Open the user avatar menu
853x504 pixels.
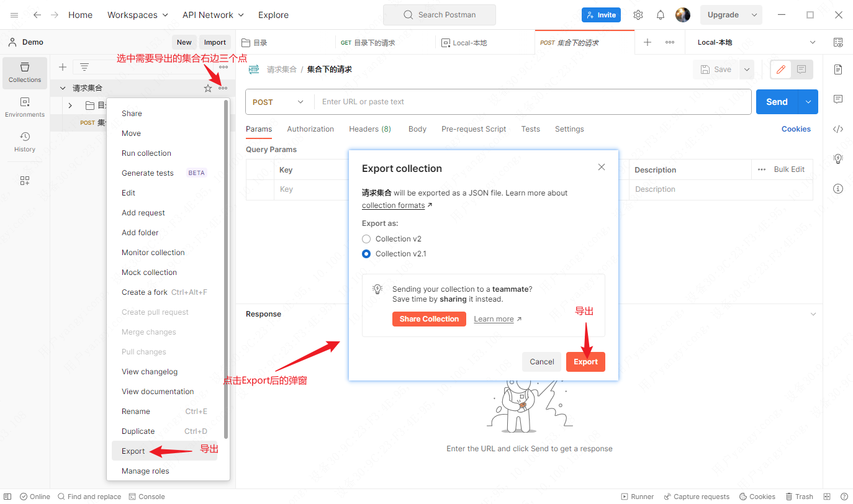click(683, 15)
